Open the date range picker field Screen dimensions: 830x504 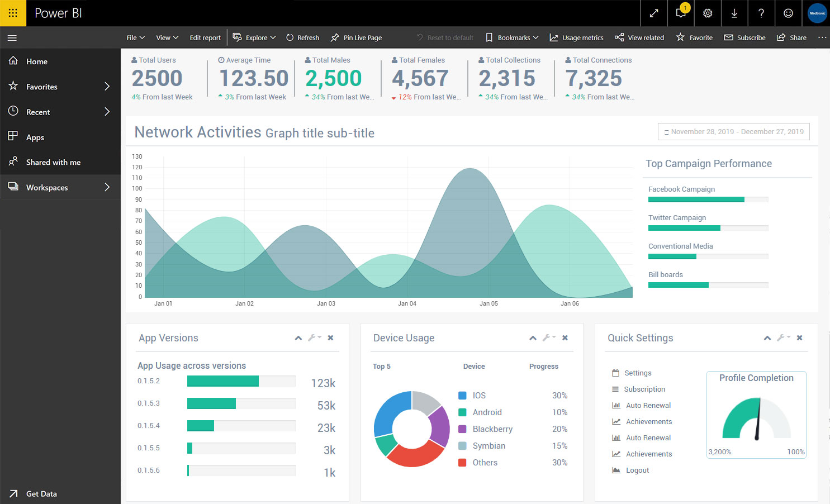(734, 132)
